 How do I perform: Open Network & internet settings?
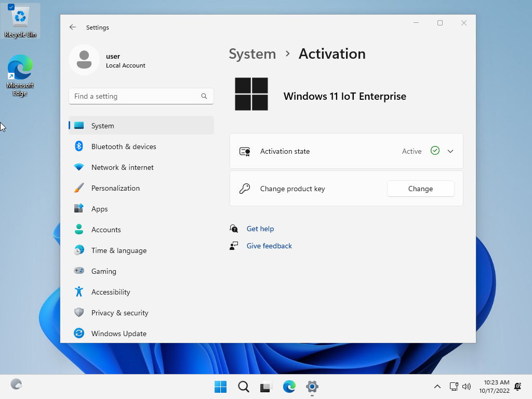coord(122,167)
